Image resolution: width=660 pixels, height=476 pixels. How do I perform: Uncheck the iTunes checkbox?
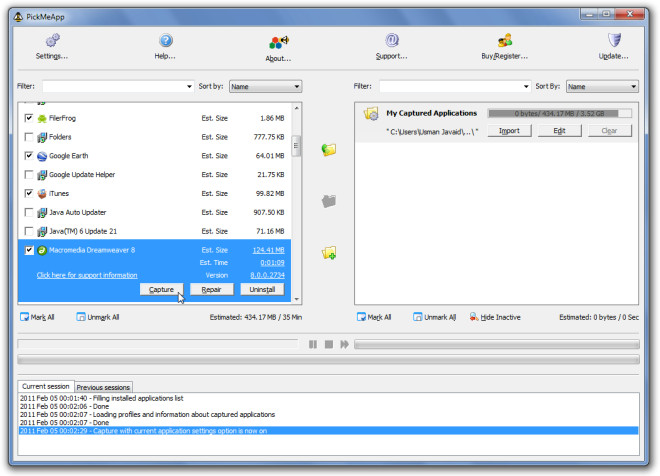point(29,193)
